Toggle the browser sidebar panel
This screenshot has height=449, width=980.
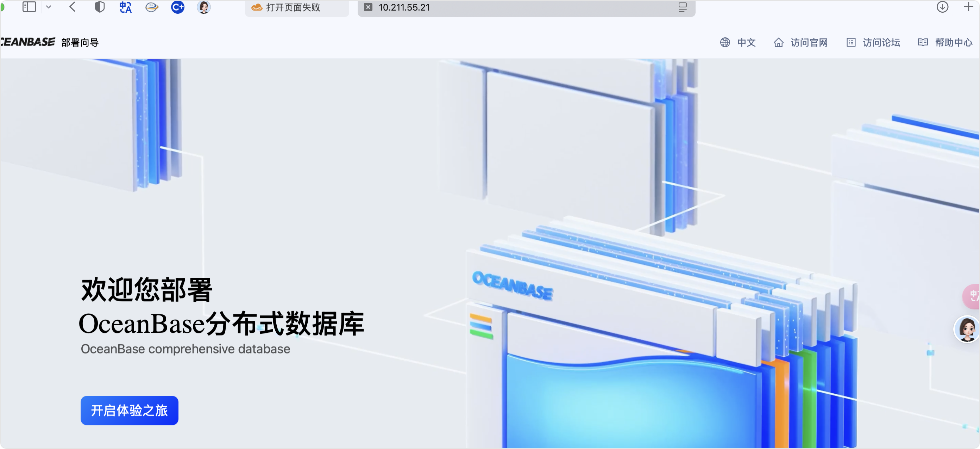[x=29, y=7]
